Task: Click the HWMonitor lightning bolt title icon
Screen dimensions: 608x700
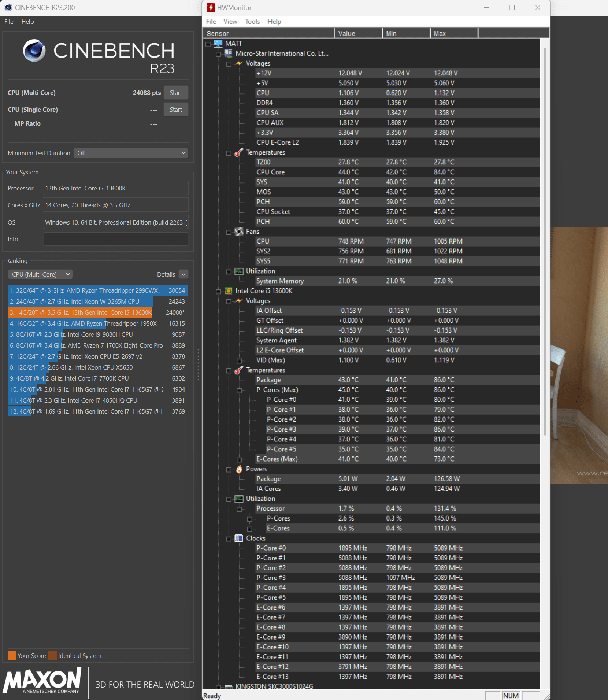Action: 211,7
